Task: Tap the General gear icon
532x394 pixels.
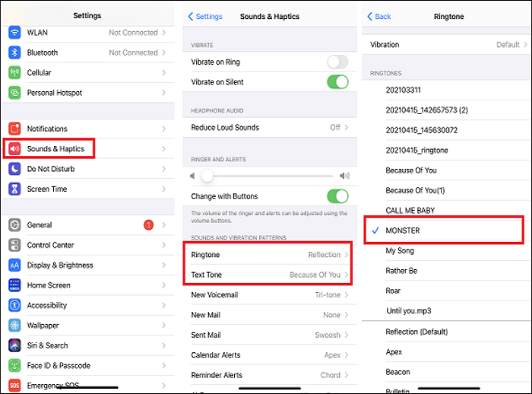Action: click(x=14, y=225)
